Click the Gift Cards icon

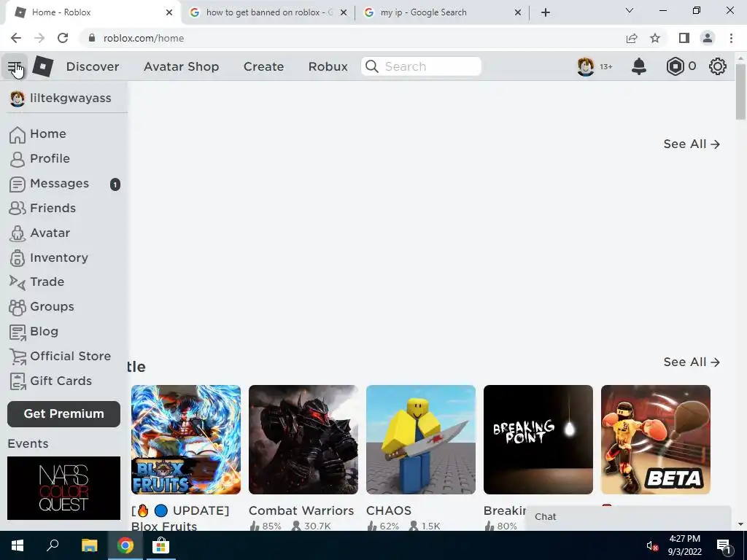(x=18, y=381)
